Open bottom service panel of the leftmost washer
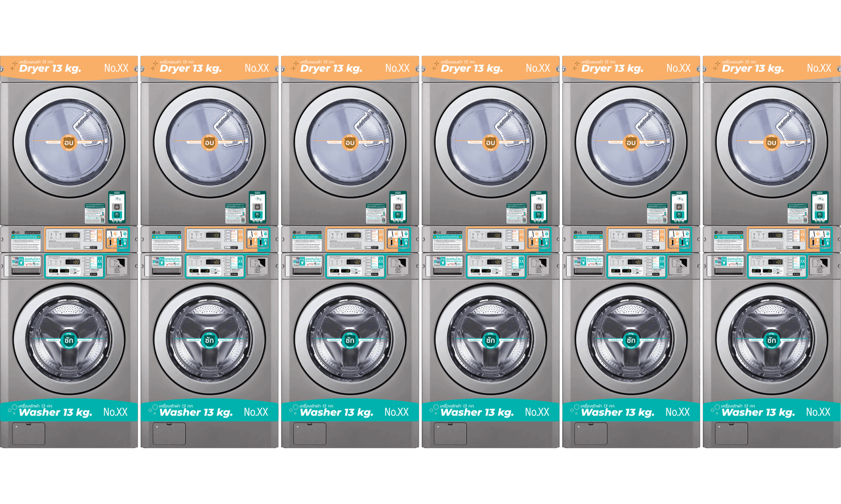Screen dimensions: 841x504 pyautogui.click(x=29, y=434)
